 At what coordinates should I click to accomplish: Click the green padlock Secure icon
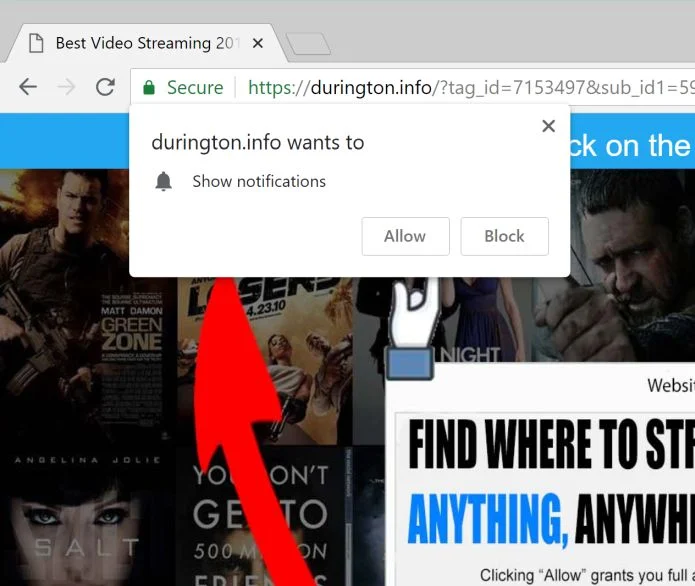point(149,87)
